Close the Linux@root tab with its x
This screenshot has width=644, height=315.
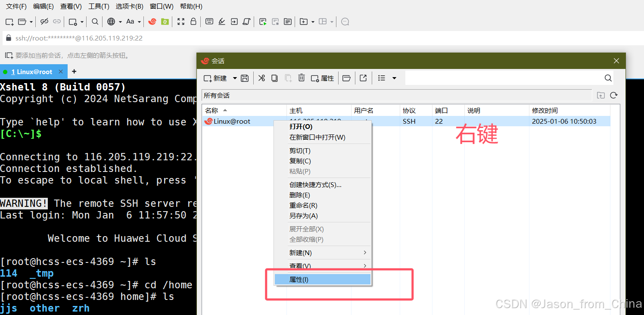pos(61,72)
